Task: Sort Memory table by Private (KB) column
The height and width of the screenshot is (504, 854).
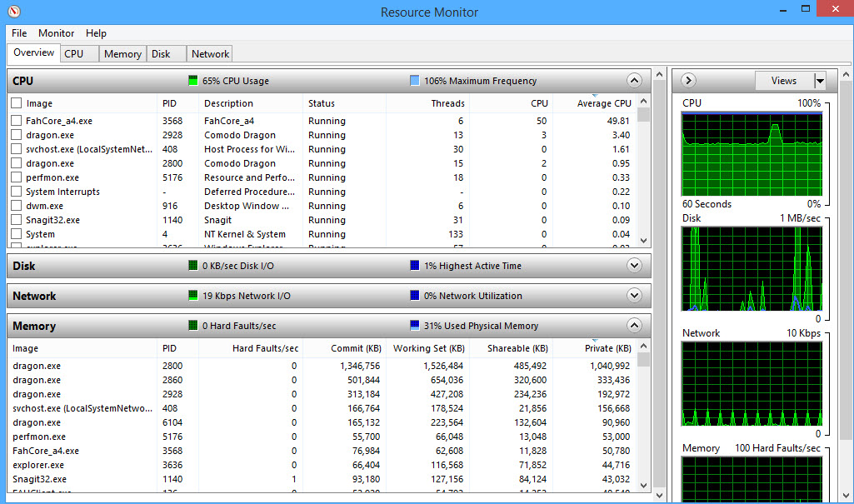Action: point(594,348)
